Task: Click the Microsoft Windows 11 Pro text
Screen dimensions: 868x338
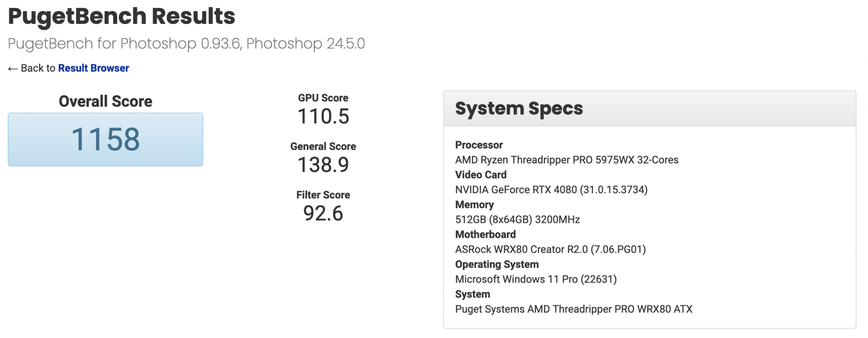Action: [536, 279]
